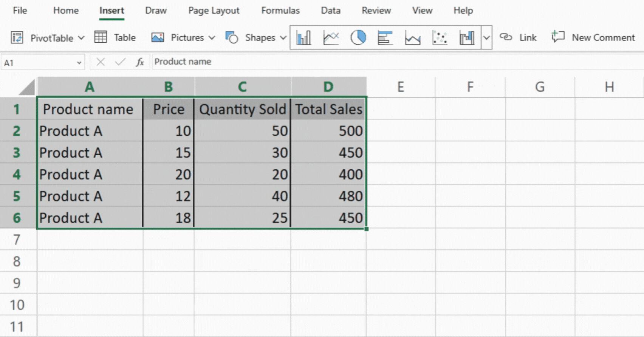
Task: Click the PivotTable icon
Action: 17,37
